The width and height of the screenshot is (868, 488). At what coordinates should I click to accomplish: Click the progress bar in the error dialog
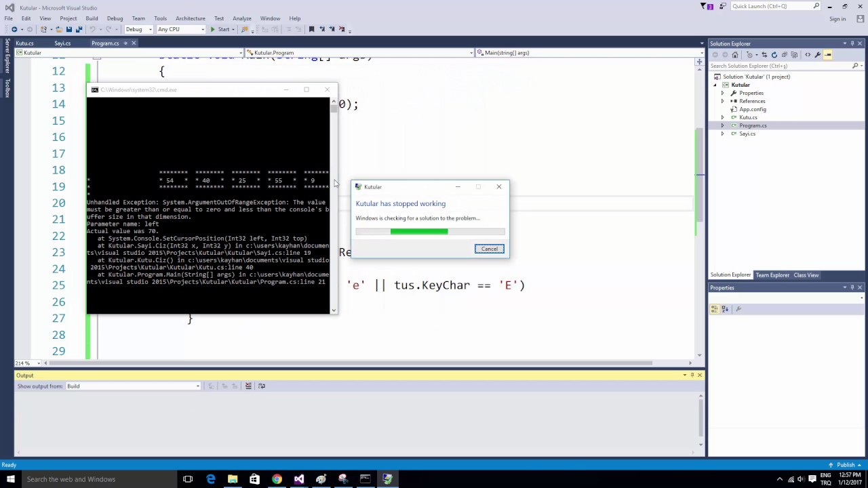[x=430, y=232]
